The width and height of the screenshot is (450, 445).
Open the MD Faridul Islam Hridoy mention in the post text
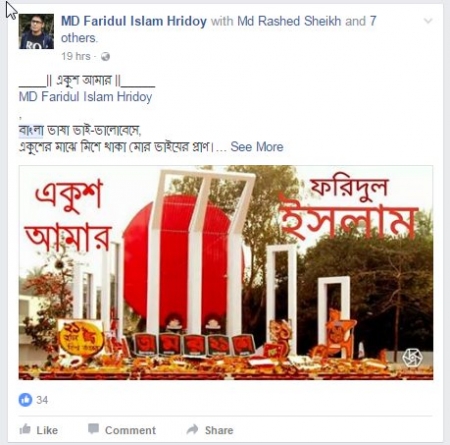tap(85, 97)
